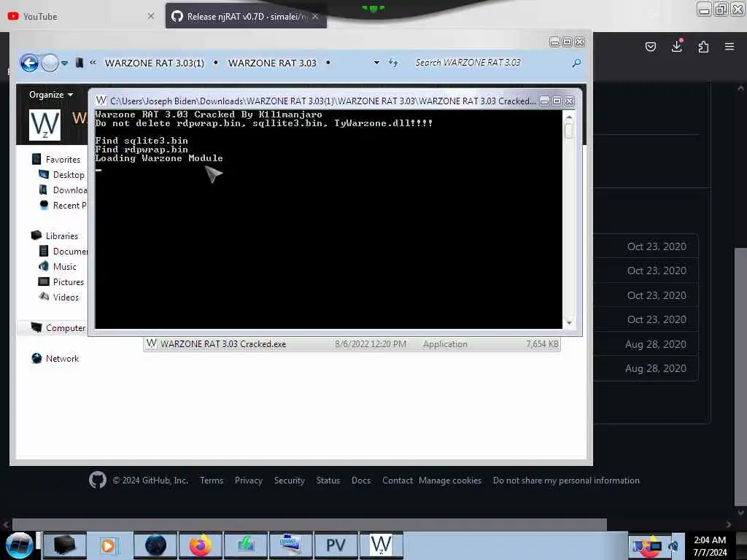Click the Oct 23, 2020 date in the first row

(x=657, y=246)
